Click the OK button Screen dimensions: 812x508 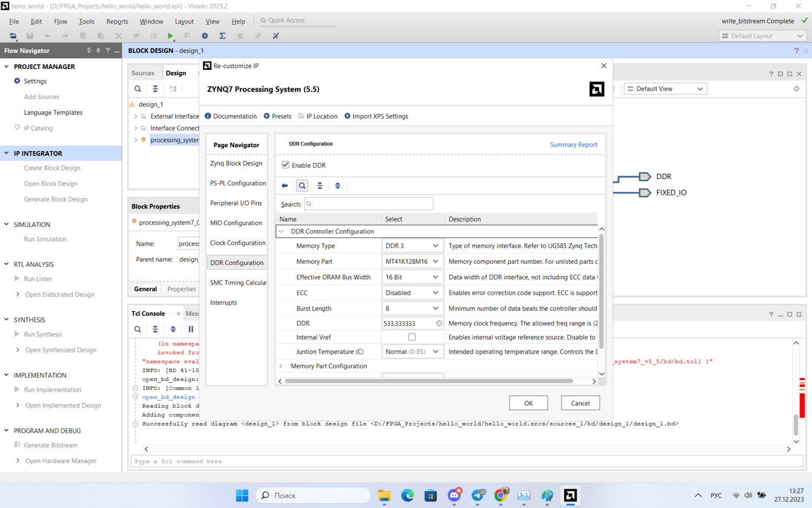[x=528, y=403]
